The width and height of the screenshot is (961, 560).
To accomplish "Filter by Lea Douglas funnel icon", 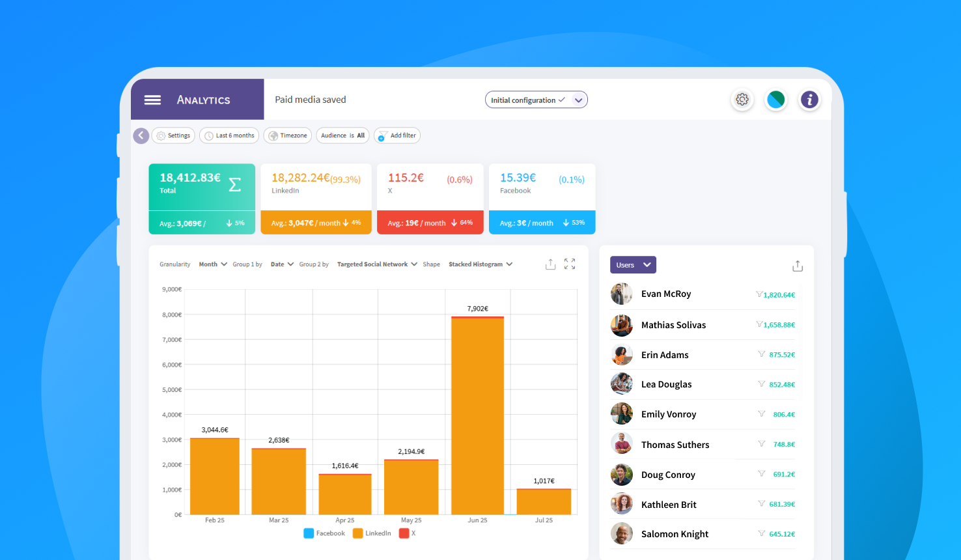I will coord(762,384).
